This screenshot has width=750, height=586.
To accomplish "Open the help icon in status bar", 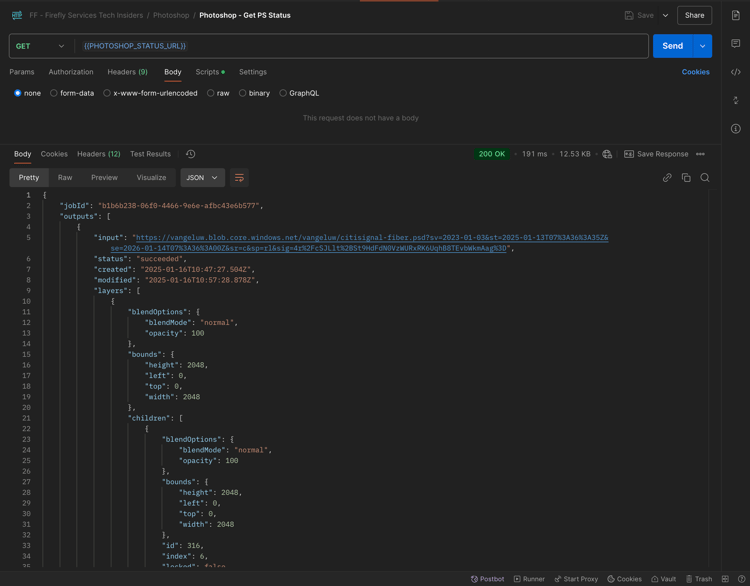I will coord(741,579).
